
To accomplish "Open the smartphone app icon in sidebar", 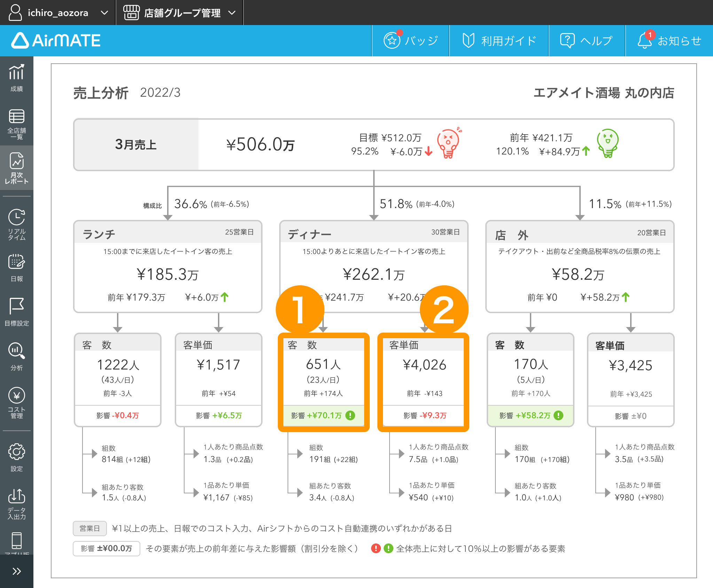I will (16, 541).
